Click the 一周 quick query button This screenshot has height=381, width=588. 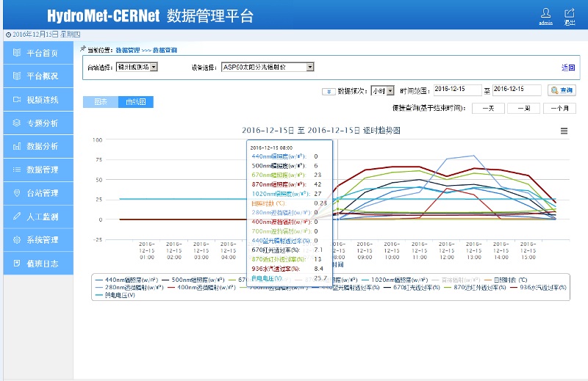pyautogui.click(x=524, y=108)
